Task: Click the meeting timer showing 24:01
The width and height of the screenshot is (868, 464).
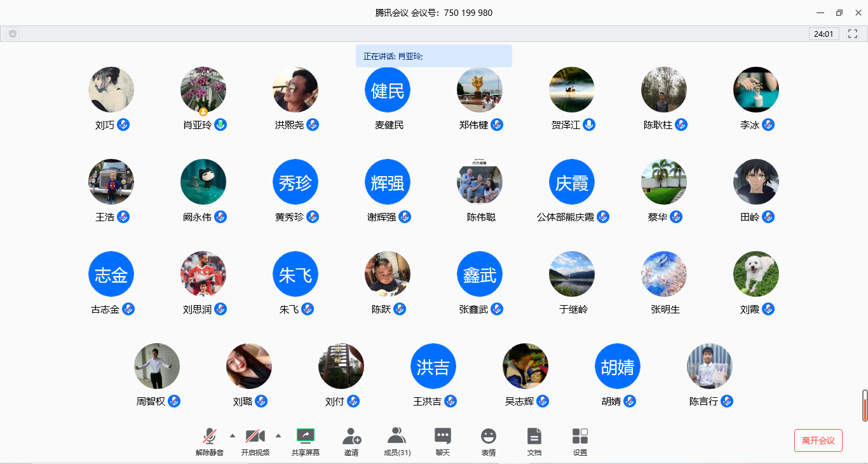Action: (x=824, y=34)
